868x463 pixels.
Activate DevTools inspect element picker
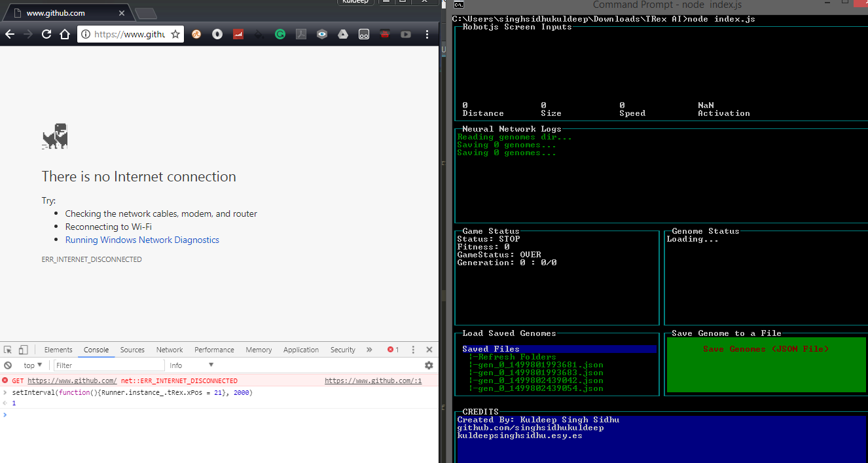click(x=8, y=350)
